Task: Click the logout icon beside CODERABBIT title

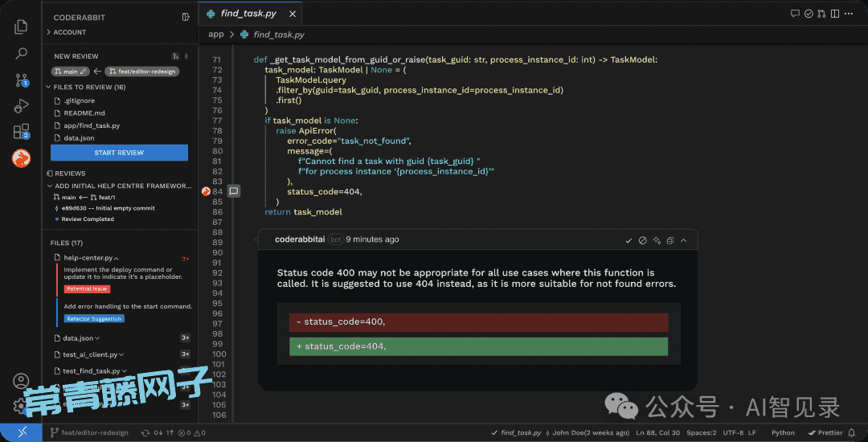Action: 186,17
